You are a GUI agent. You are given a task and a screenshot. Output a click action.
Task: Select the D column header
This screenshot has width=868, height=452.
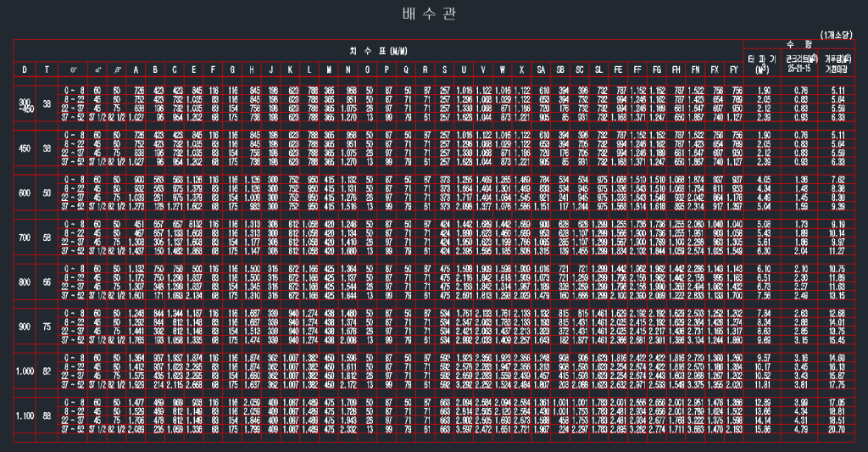pos(25,69)
